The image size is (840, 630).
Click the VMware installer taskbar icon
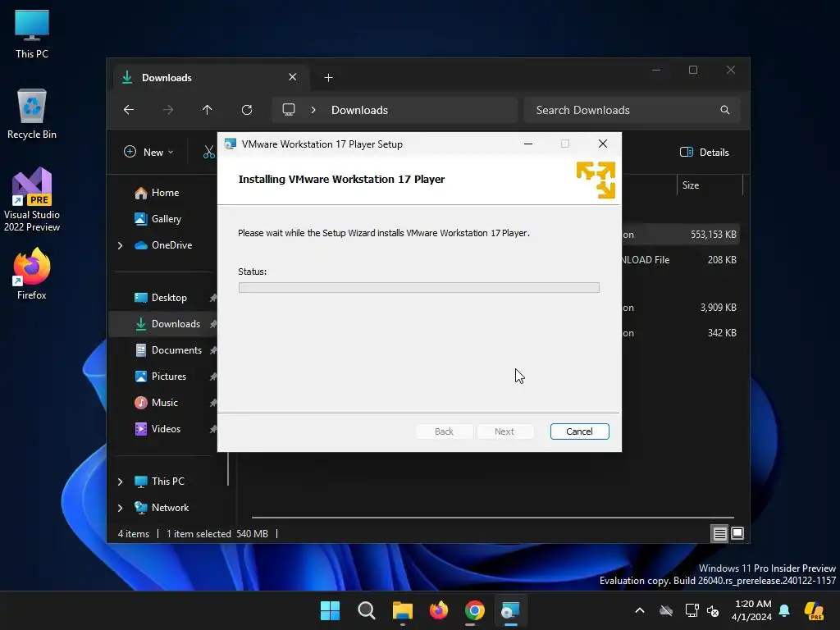click(510, 610)
